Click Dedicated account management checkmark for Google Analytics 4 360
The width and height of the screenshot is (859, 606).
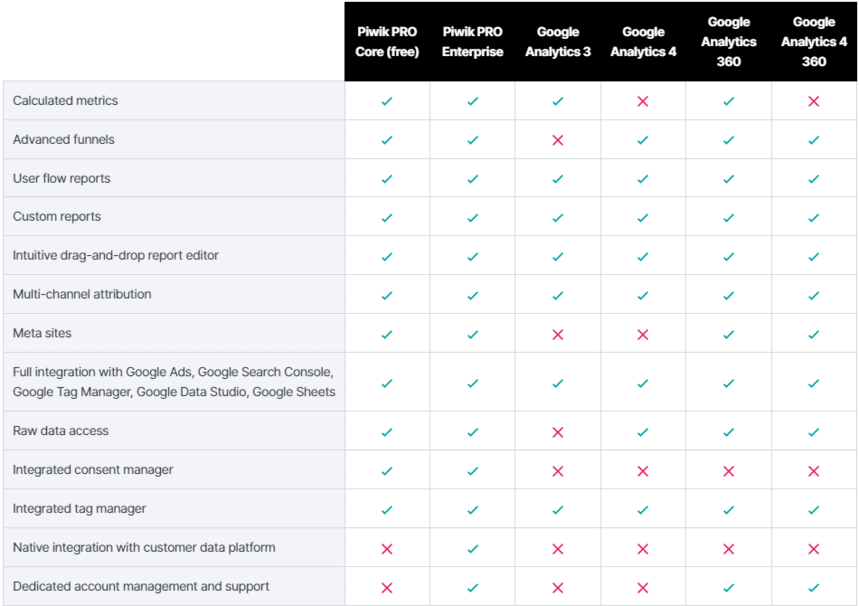(x=814, y=588)
